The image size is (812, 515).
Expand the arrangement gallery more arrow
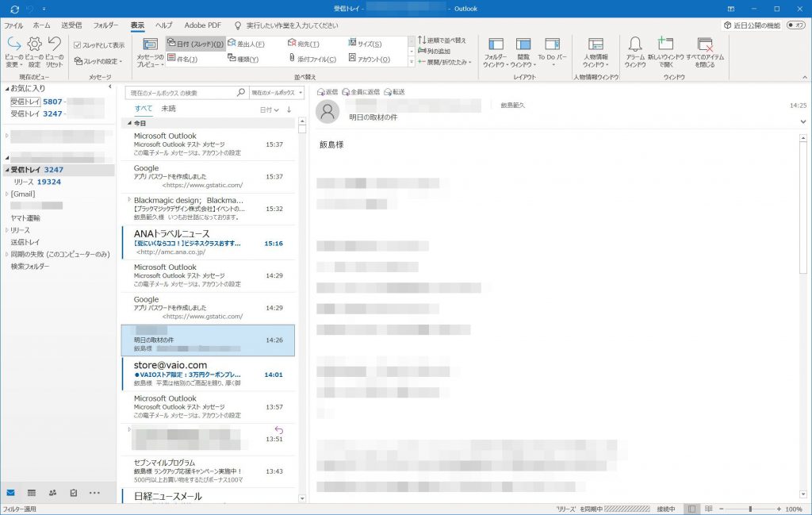click(x=412, y=62)
